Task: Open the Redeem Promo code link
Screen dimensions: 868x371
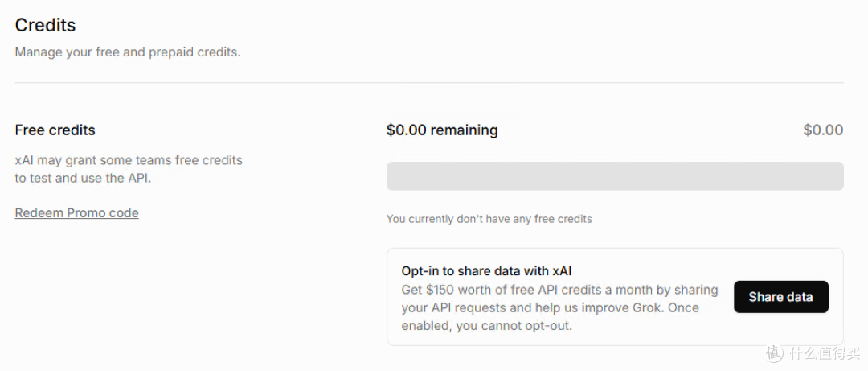Action: [x=77, y=213]
